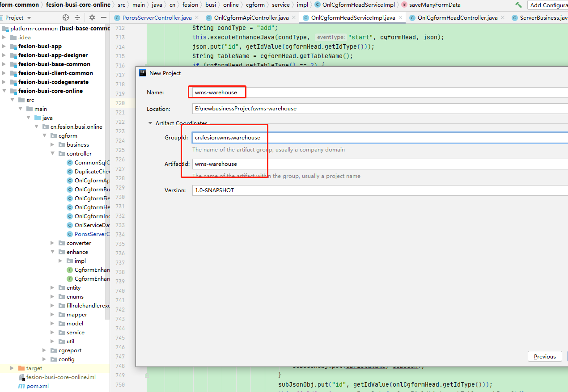The image size is (568, 392).
Task: Open Project panel settings gear
Action: [92, 17]
